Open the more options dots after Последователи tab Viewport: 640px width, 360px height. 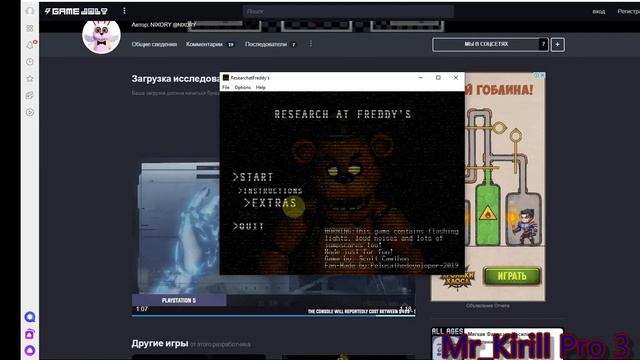[x=311, y=44]
